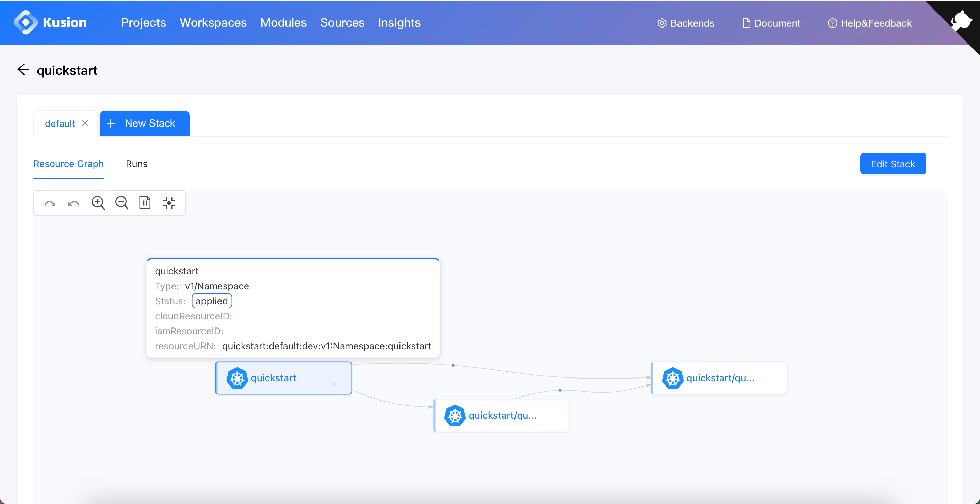Image resolution: width=980 pixels, height=504 pixels.
Task: Select the Resource Graph tab
Action: point(68,163)
